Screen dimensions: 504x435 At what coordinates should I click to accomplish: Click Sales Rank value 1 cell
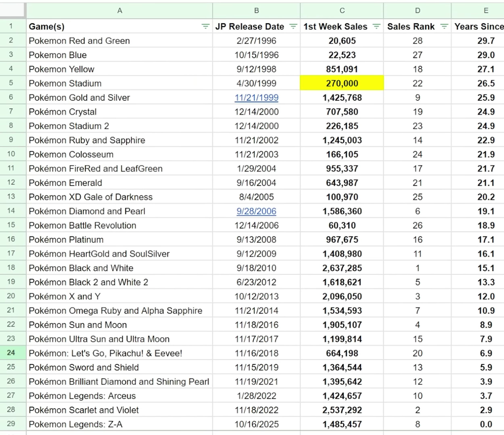pyautogui.click(x=417, y=268)
